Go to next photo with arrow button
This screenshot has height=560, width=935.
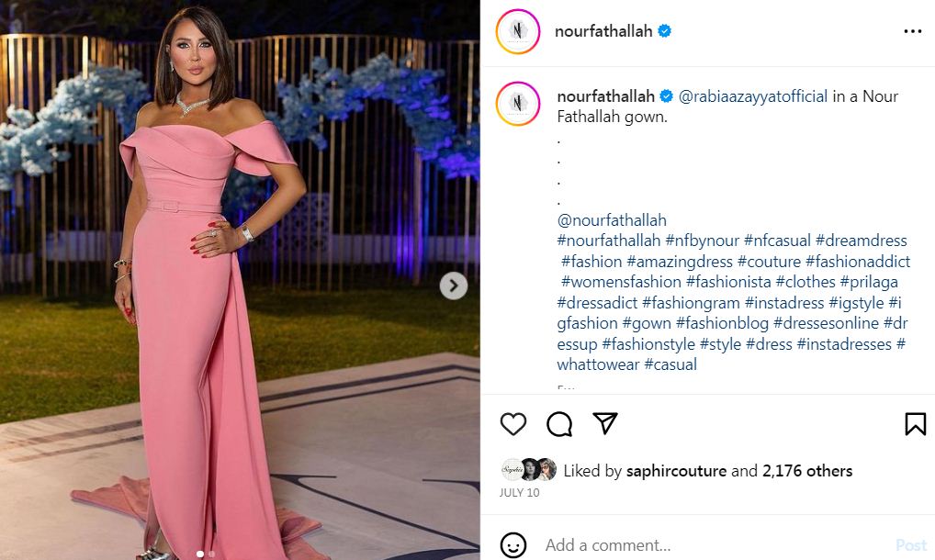pyautogui.click(x=453, y=286)
